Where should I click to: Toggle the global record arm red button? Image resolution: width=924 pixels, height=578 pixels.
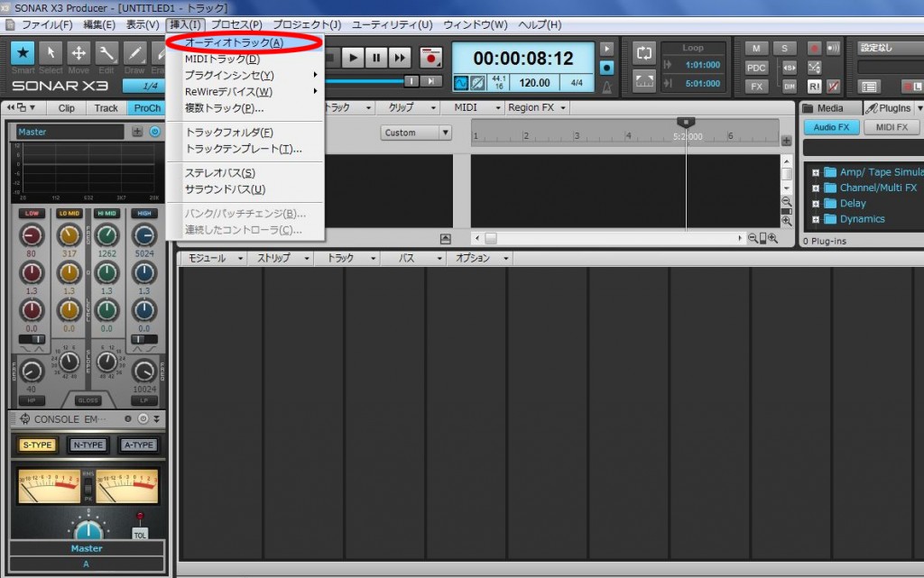[x=815, y=49]
